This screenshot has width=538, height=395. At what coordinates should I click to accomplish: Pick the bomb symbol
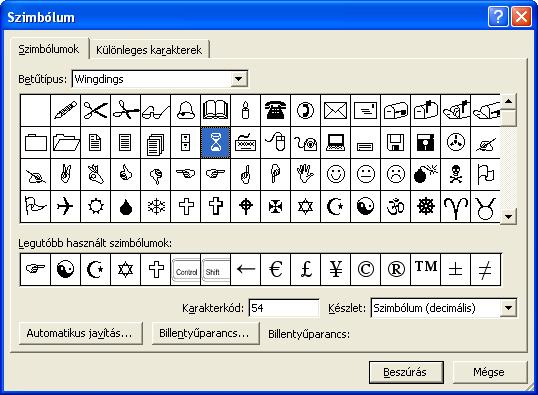click(x=425, y=174)
